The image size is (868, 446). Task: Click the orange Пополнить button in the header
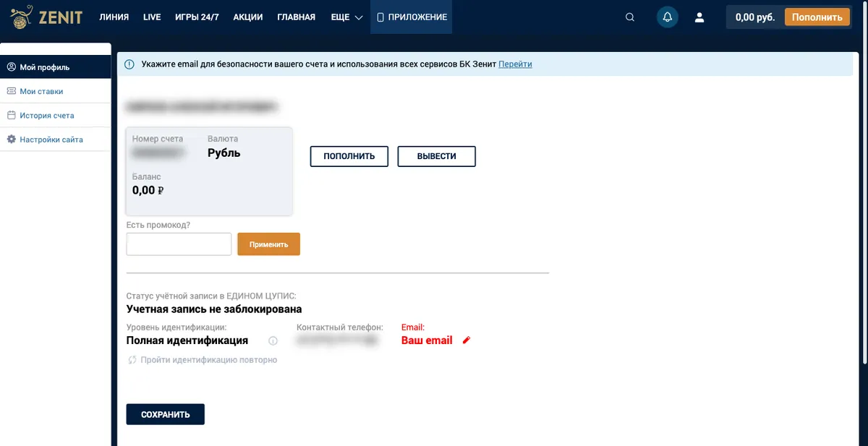[x=817, y=17]
